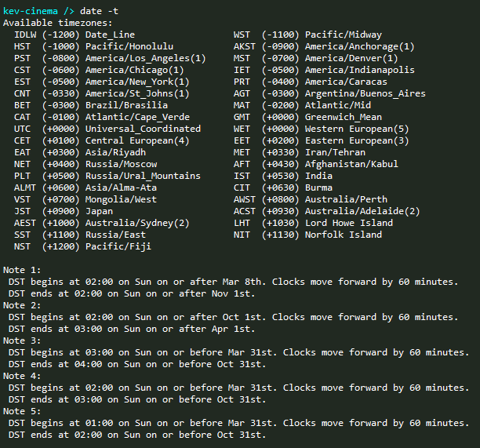This screenshot has width=480, height=448.
Task: Click the 'Note 1:' heading
Action: pos(22,270)
